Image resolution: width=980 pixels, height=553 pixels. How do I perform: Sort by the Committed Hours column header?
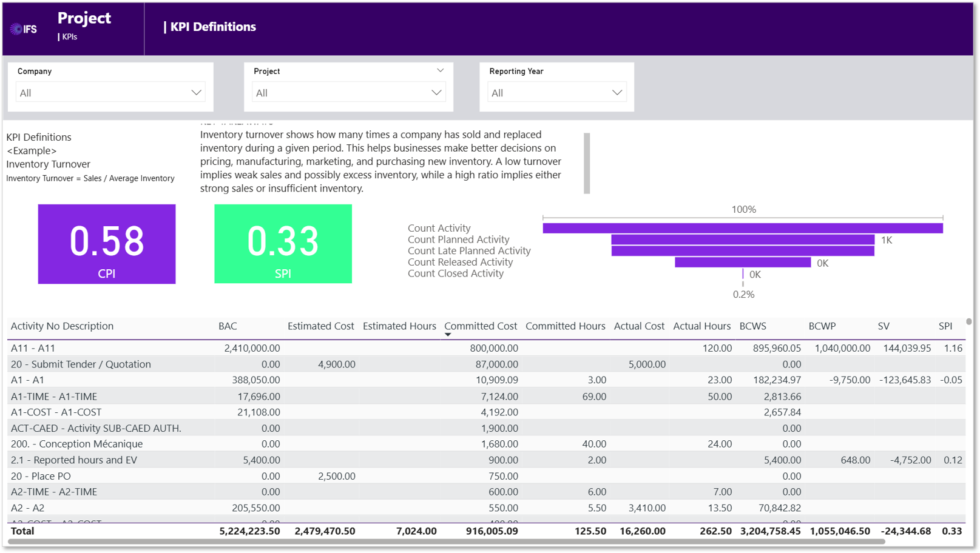pyautogui.click(x=565, y=326)
